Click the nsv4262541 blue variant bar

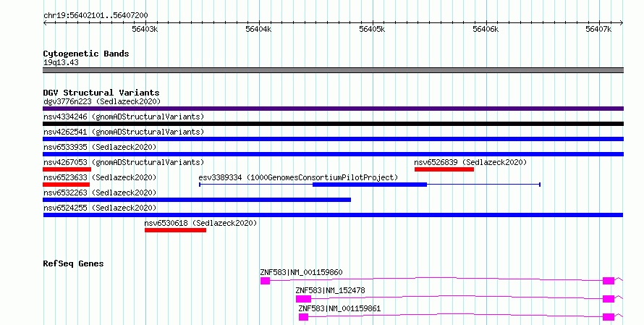333,139
